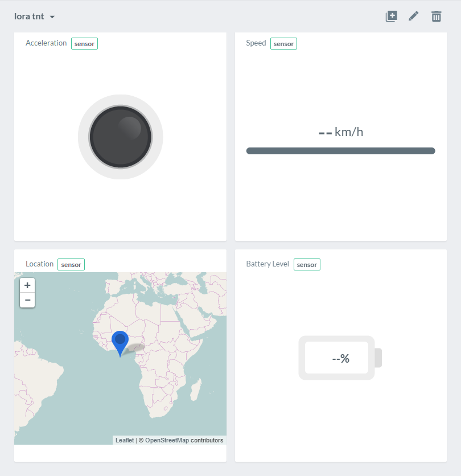Zoom in on the location map
This screenshot has height=476, width=461.
tap(27, 285)
